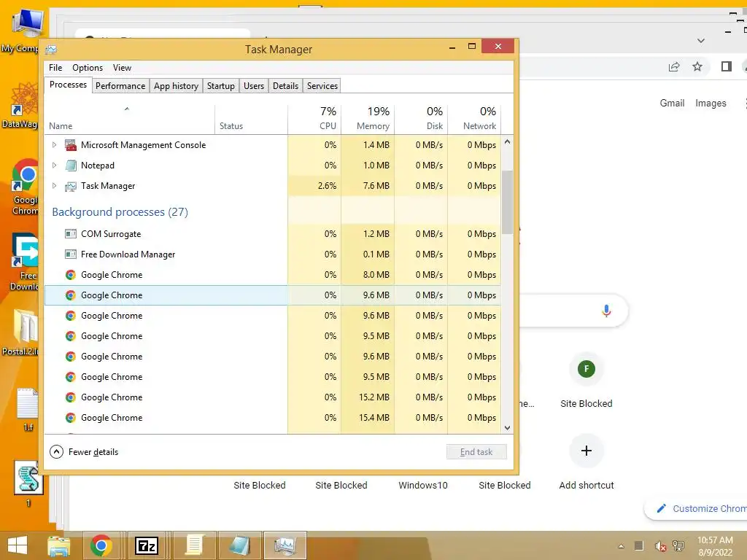Expand the Microsoft Management Console process
This screenshot has height=560, width=747.
point(54,145)
